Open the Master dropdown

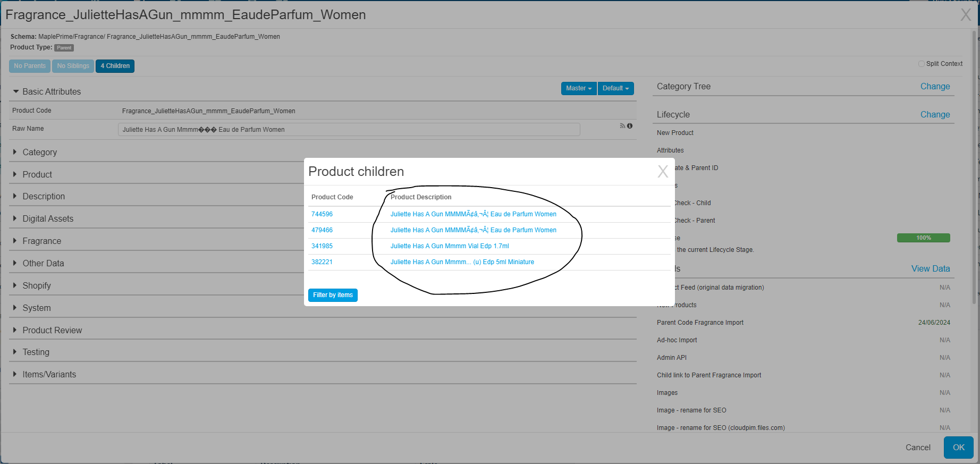[578, 88]
